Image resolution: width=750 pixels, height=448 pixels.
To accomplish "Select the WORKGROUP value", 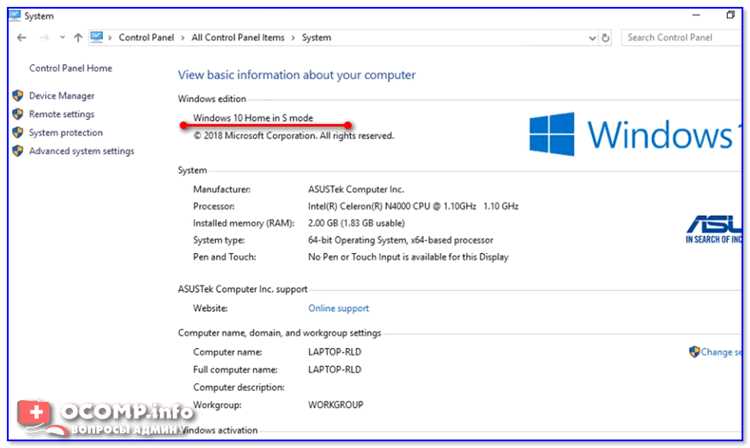I will pos(336,405).
